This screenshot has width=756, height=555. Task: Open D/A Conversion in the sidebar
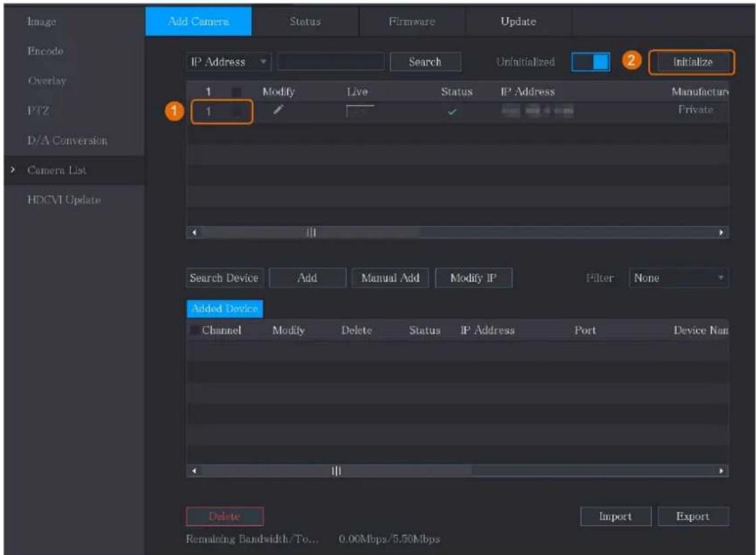tap(68, 140)
